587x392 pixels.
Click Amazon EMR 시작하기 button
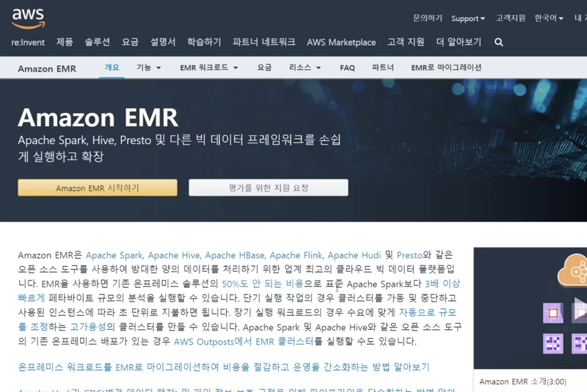click(97, 188)
